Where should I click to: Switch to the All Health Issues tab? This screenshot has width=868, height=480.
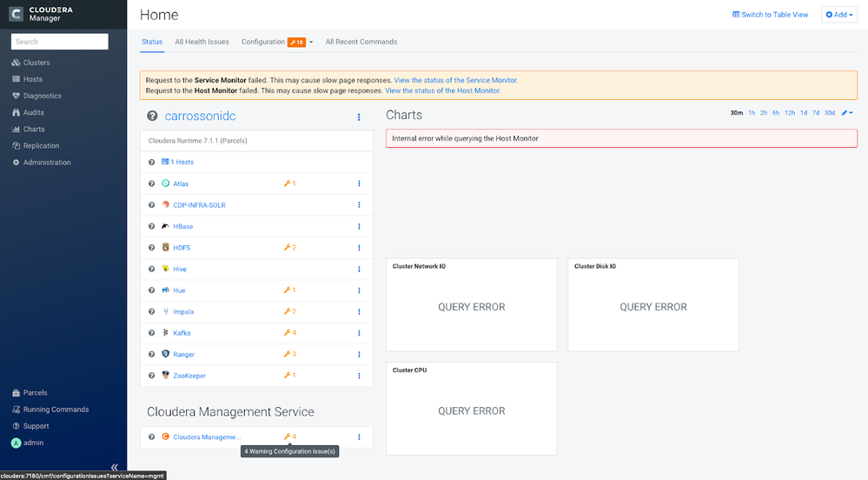(202, 42)
